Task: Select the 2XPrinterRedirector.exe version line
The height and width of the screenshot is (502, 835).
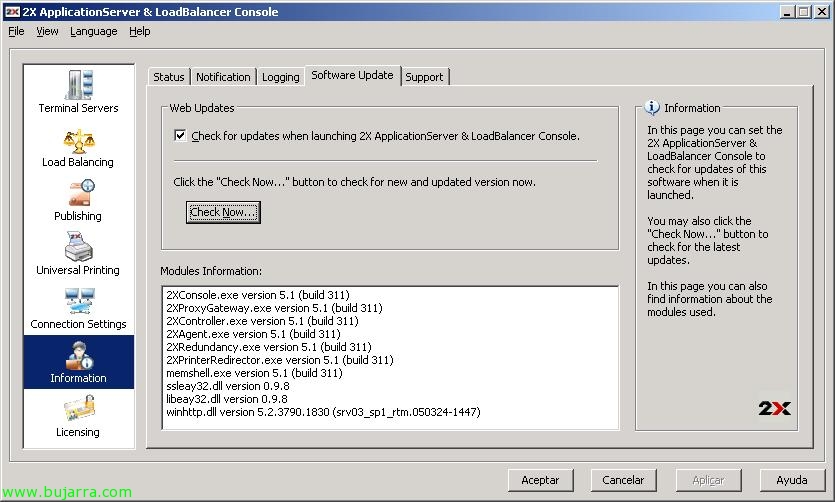Action: point(280,360)
